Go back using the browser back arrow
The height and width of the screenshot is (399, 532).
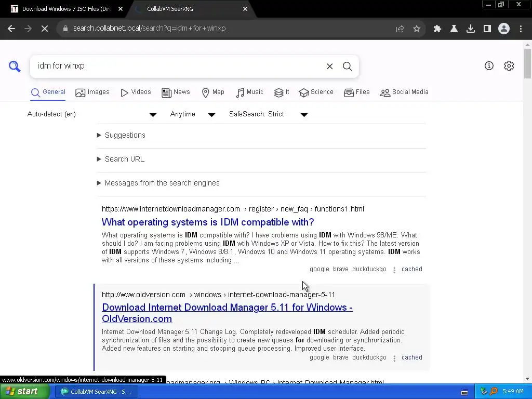pos(11,29)
